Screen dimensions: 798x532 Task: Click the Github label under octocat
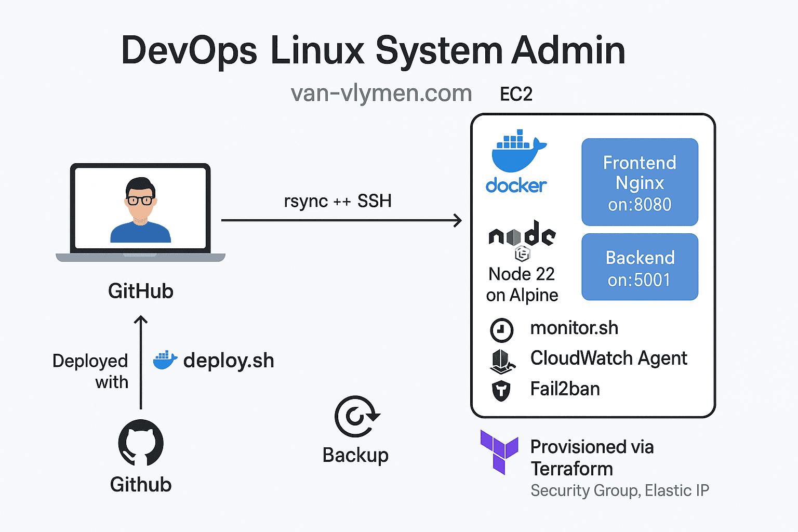point(141,485)
